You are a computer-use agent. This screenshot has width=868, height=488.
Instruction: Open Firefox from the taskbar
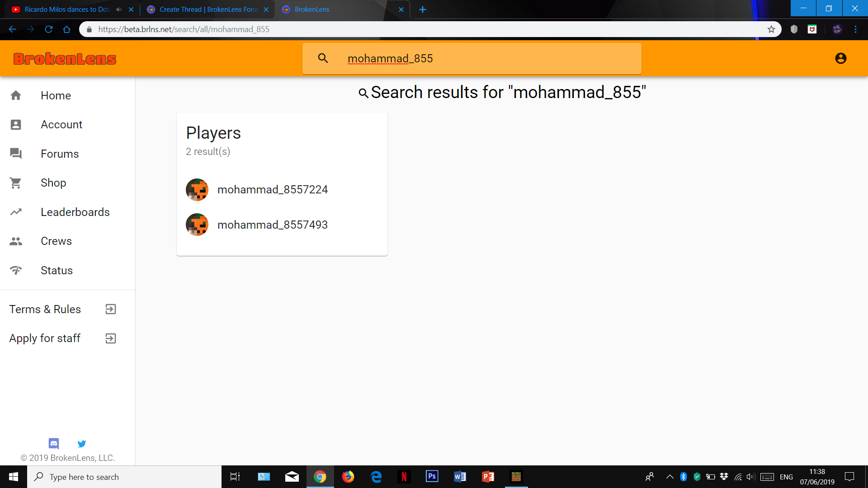(x=348, y=477)
